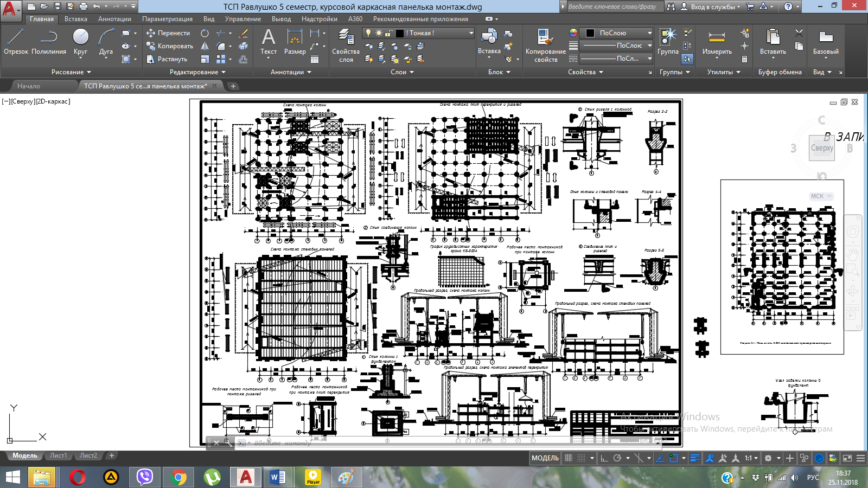Click the Группа group tool
The width and height of the screenshot is (868, 488).
point(668,42)
